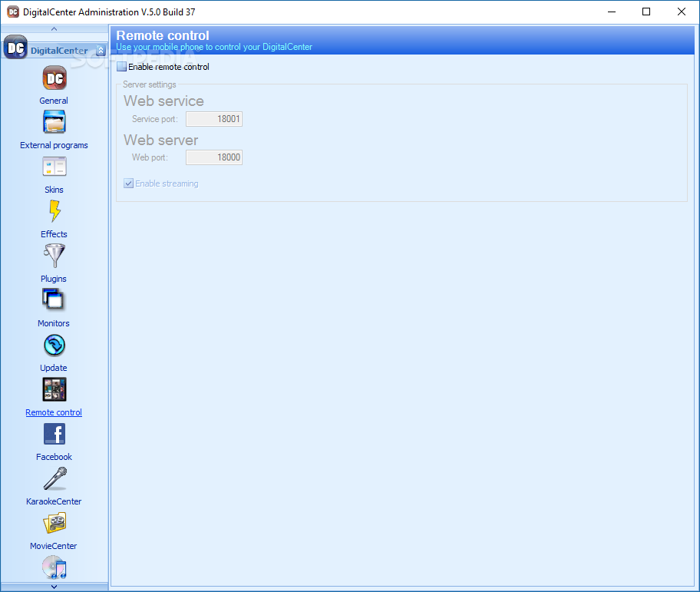This screenshot has height=592, width=700.
Task: Open the Facebook icon
Action: pyautogui.click(x=54, y=434)
